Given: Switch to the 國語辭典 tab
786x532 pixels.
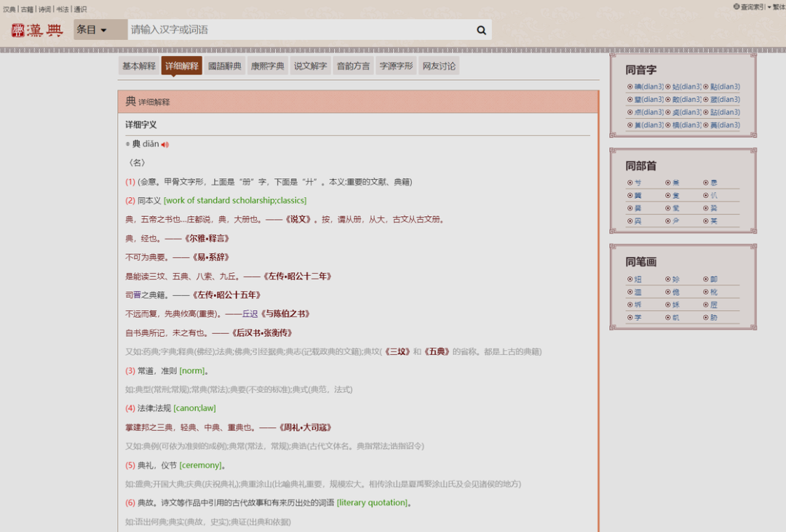Looking at the screenshot, I should pyautogui.click(x=224, y=66).
